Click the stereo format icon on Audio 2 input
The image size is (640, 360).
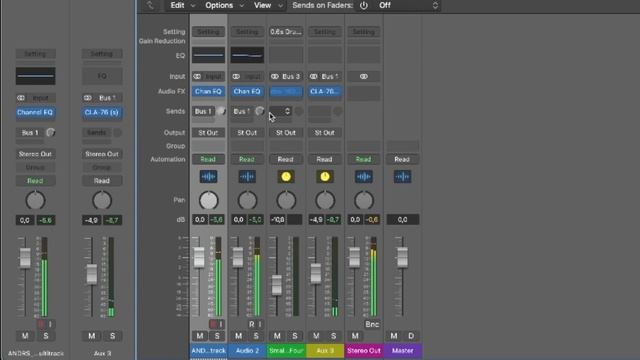click(236, 76)
